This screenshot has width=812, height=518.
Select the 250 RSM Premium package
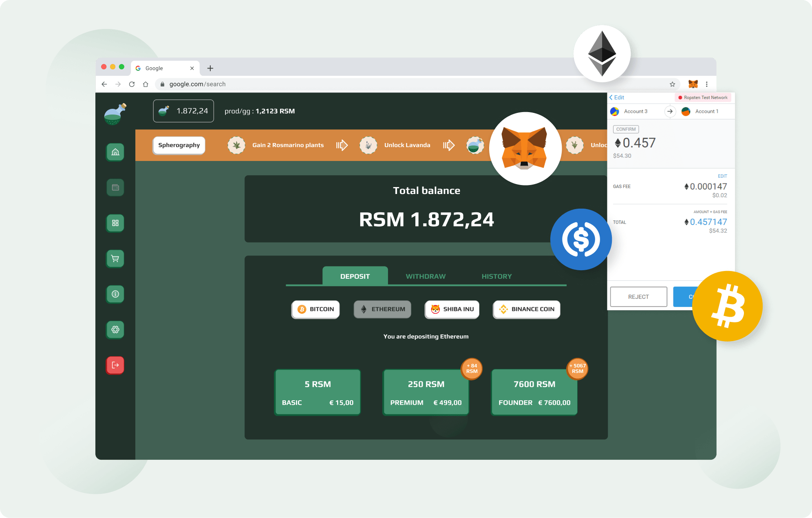(x=426, y=392)
